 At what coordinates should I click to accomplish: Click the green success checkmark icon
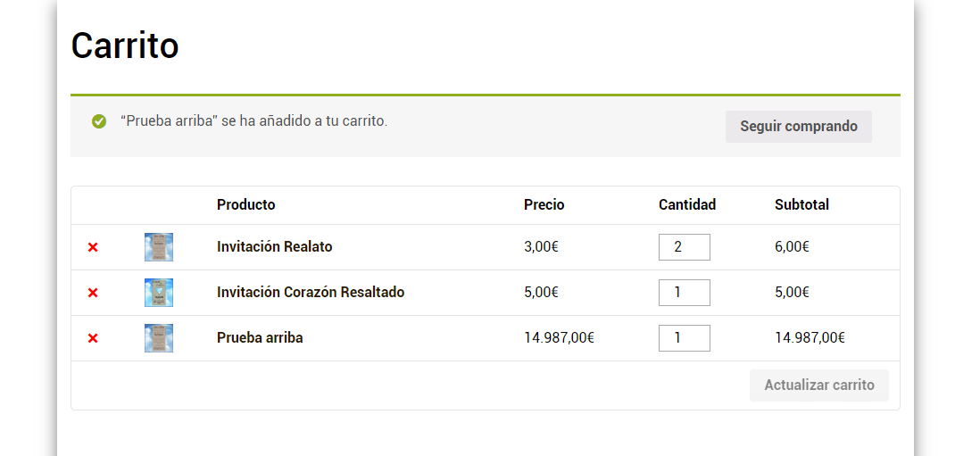[x=99, y=121]
